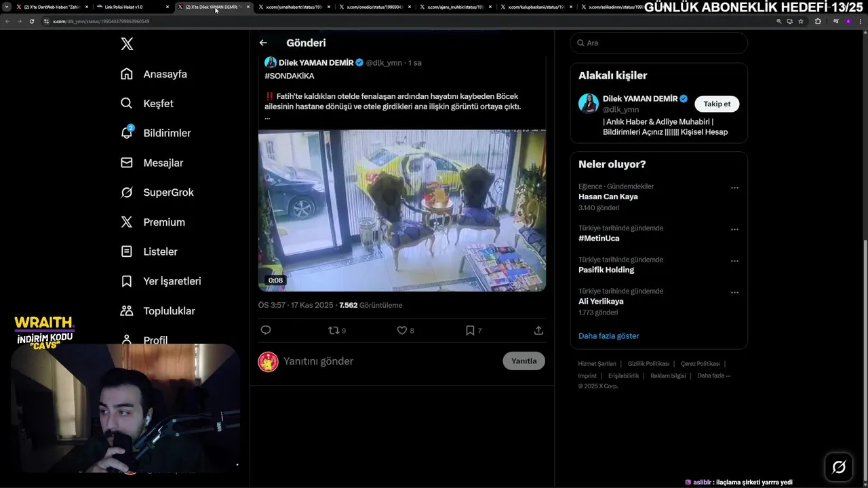
Task: Open Topluluklar people icon
Action: coord(127,310)
